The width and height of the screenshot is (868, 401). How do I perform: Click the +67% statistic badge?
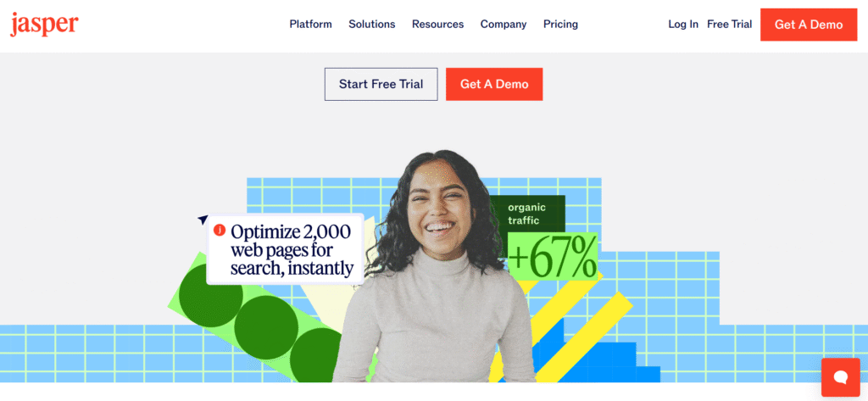(x=553, y=256)
